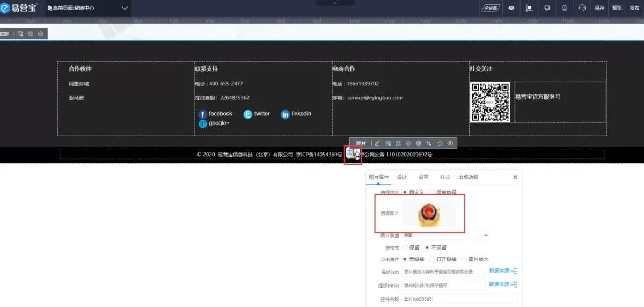Open the 图片质量 quality dropdown
Image resolution: width=644 pixels, height=307 pixels.
(445, 235)
